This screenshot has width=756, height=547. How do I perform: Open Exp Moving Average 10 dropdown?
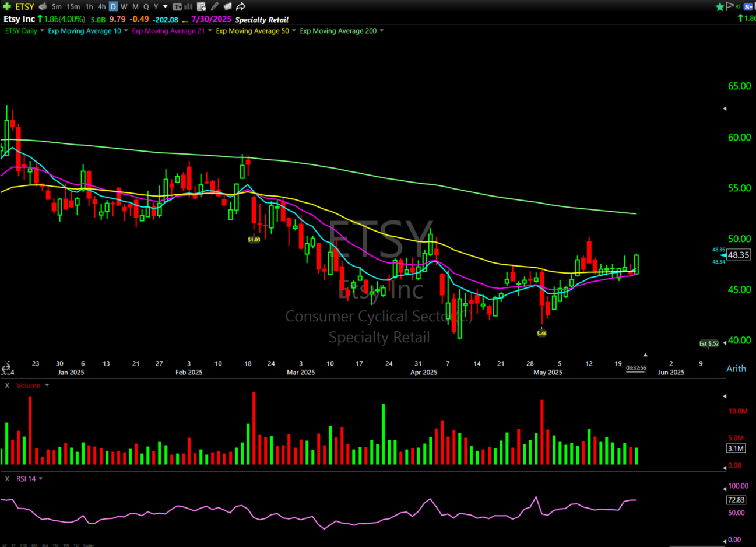click(x=126, y=31)
